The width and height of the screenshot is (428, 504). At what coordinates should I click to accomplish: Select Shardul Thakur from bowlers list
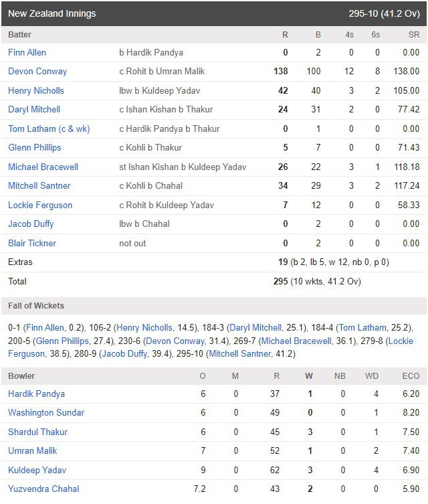coord(37,432)
